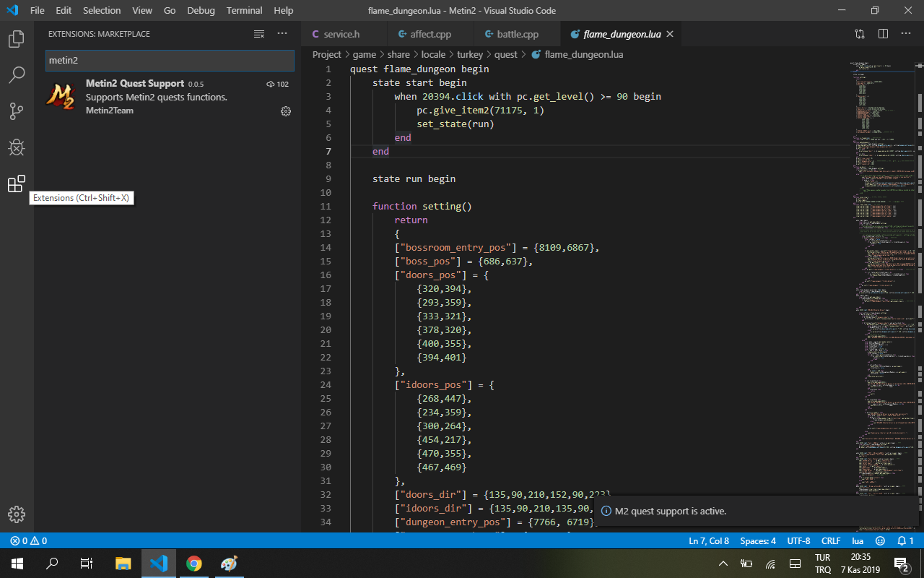Screen dimensions: 924x578
Task: Click the editor minimap code overview
Action: [x=881, y=296]
